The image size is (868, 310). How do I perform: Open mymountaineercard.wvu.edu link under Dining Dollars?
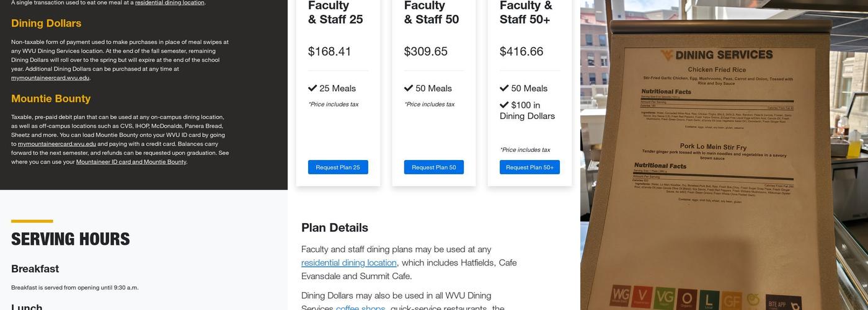click(50, 78)
